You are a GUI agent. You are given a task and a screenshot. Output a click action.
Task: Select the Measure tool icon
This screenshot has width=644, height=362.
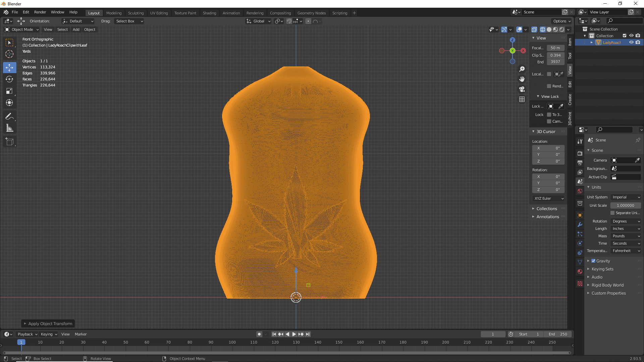point(10,128)
